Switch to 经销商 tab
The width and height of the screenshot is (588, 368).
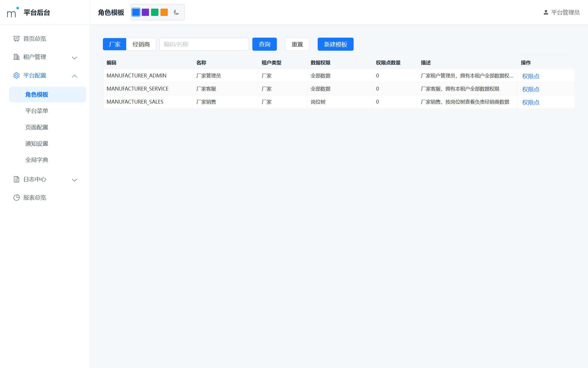[x=141, y=44]
